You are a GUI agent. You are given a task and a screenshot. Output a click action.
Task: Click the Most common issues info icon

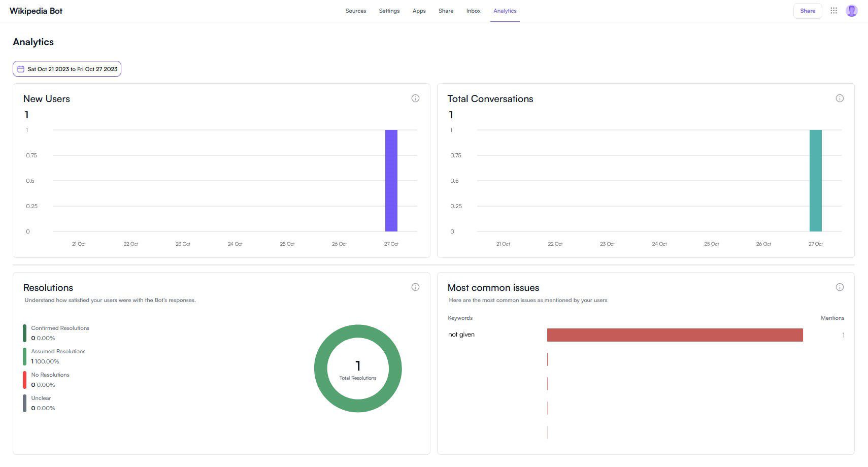pyautogui.click(x=840, y=287)
